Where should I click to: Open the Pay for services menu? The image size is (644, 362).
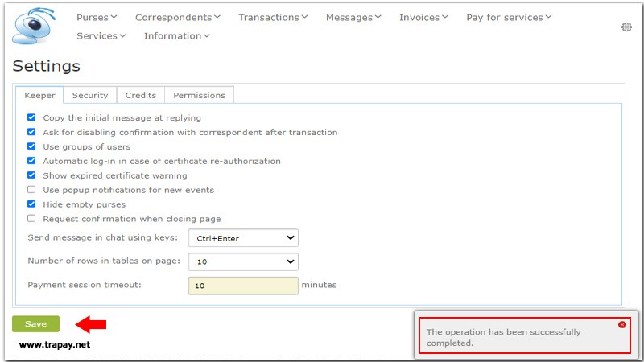click(x=509, y=17)
